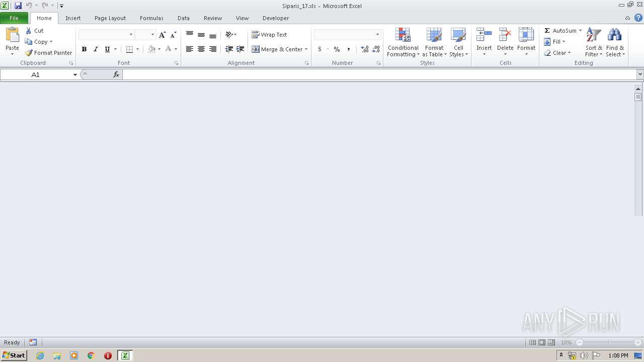Switch to the Insert tab

pos(73,18)
